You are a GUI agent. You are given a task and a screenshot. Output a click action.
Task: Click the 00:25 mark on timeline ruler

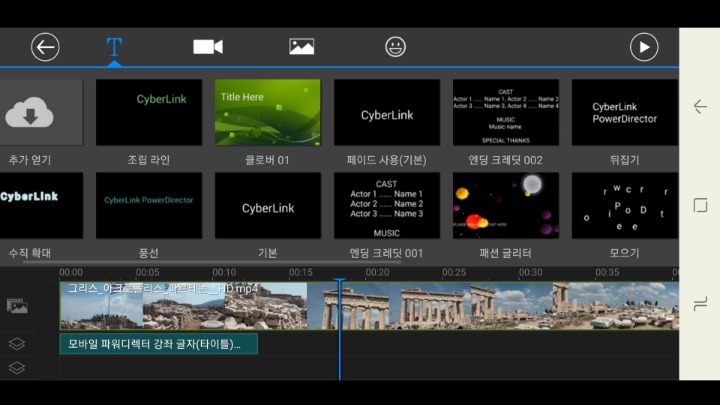pyautogui.click(x=454, y=272)
